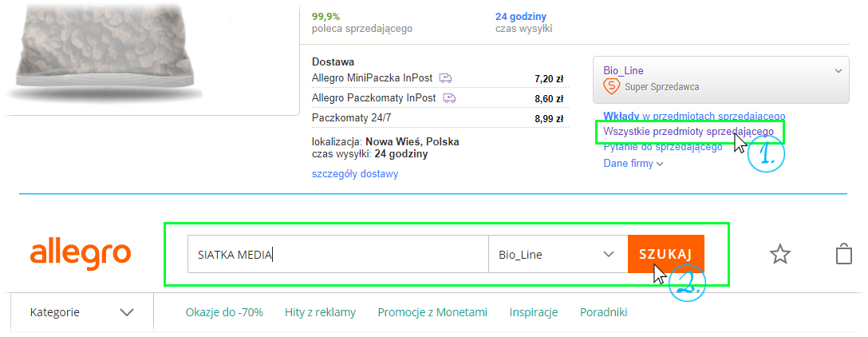Select Okazje do -70% menu item
Viewport: 868px width, 337px height.
[225, 312]
